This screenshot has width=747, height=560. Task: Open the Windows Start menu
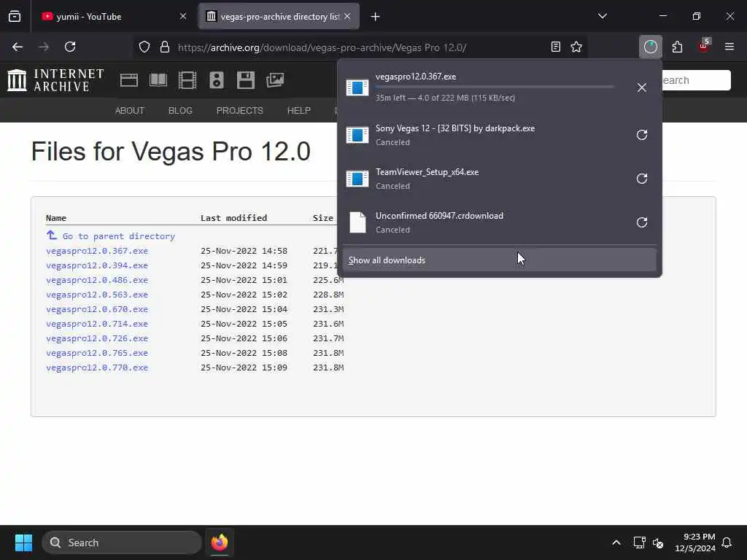23,542
